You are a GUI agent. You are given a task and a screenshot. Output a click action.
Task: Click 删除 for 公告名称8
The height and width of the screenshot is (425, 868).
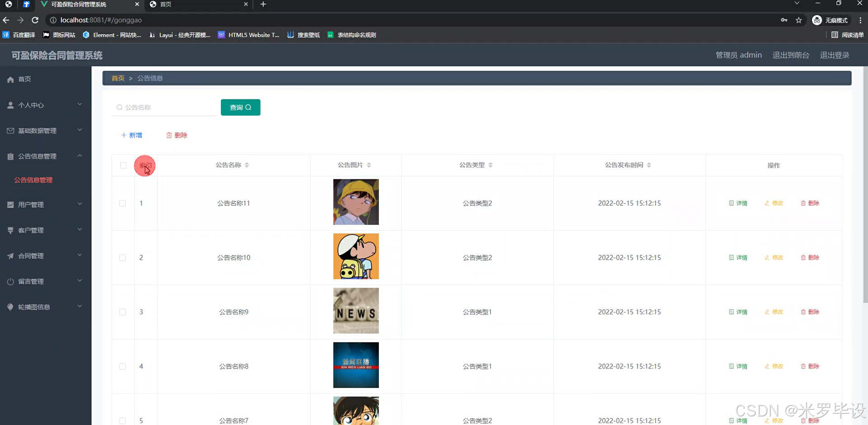pos(810,366)
